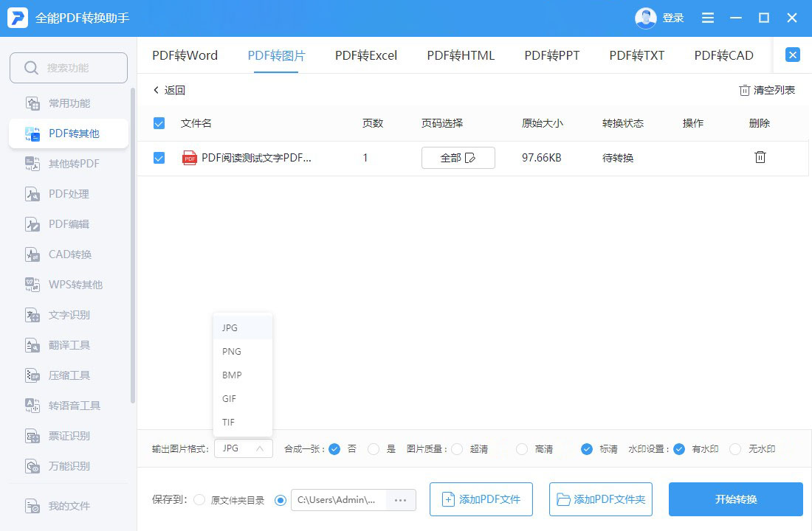Select PNG output image format
Viewport: 812px width, 531px height.
click(x=231, y=351)
